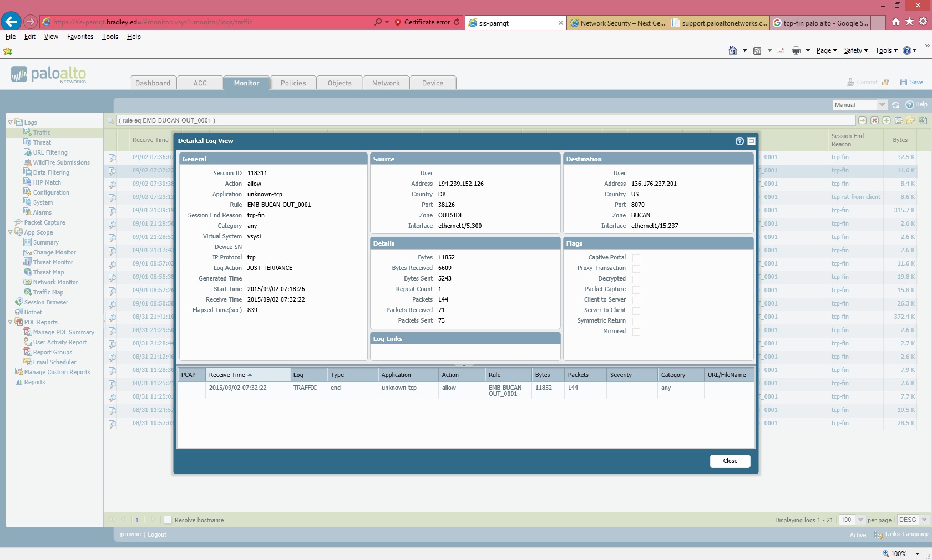932x560 pixels.
Task: Click the IE back arrow button
Action: [11, 22]
